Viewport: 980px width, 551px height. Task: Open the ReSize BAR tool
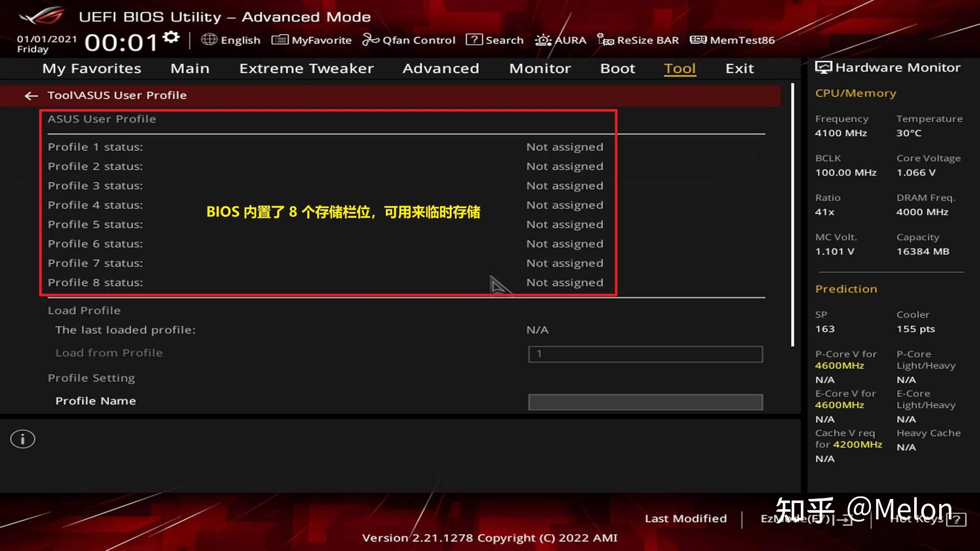637,40
